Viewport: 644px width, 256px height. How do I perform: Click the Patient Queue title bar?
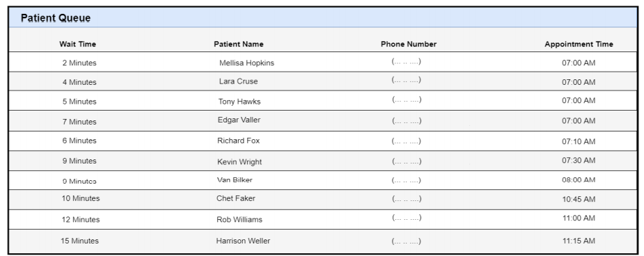[323, 17]
